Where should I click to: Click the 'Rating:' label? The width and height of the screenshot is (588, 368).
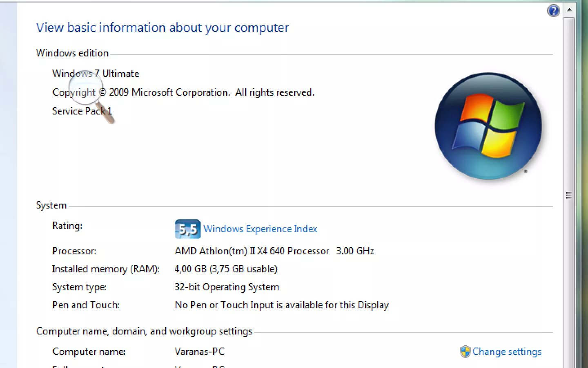pyautogui.click(x=67, y=226)
